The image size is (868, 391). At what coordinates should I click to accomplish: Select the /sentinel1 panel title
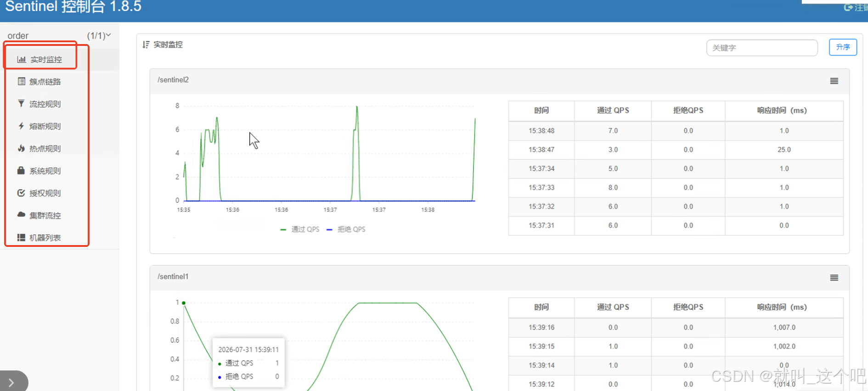[x=173, y=276]
